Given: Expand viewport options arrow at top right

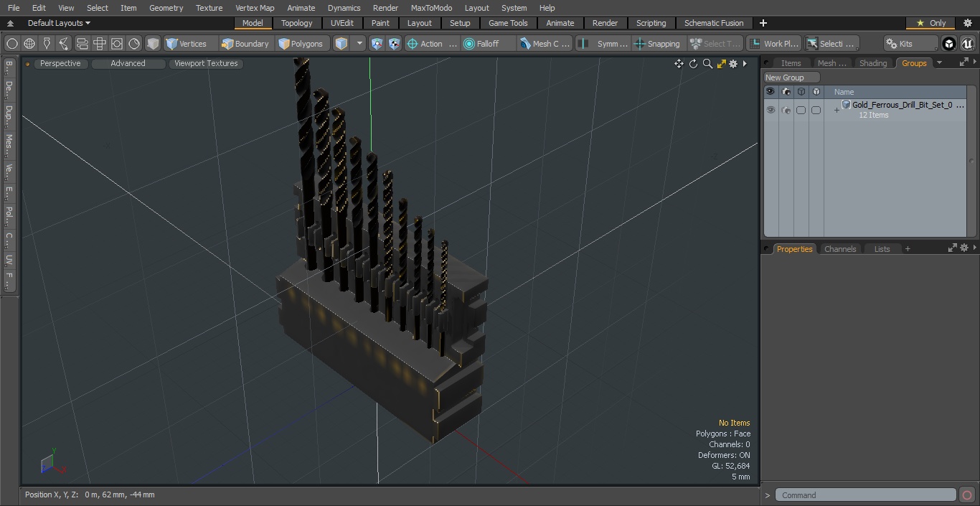Looking at the screenshot, I should pyautogui.click(x=745, y=64).
